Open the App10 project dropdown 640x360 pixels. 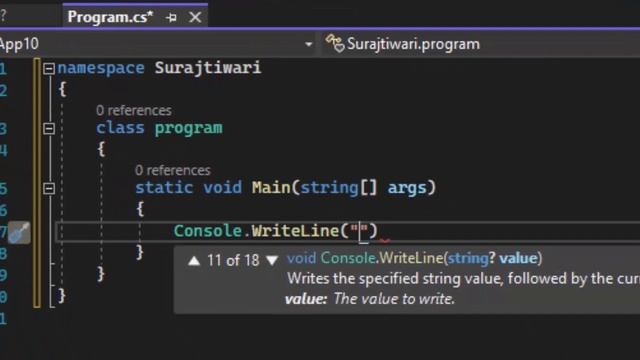click(309, 44)
